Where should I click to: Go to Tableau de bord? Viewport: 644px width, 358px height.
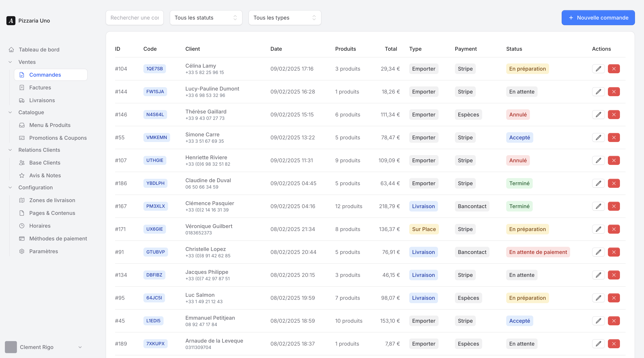tap(39, 49)
